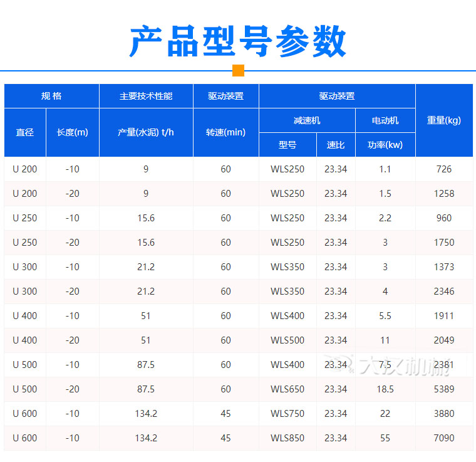Select the 电动机 sub-header
Image resolution: width=476 pixels, height=462 pixels.
pyautogui.click(x=385, y=120)
